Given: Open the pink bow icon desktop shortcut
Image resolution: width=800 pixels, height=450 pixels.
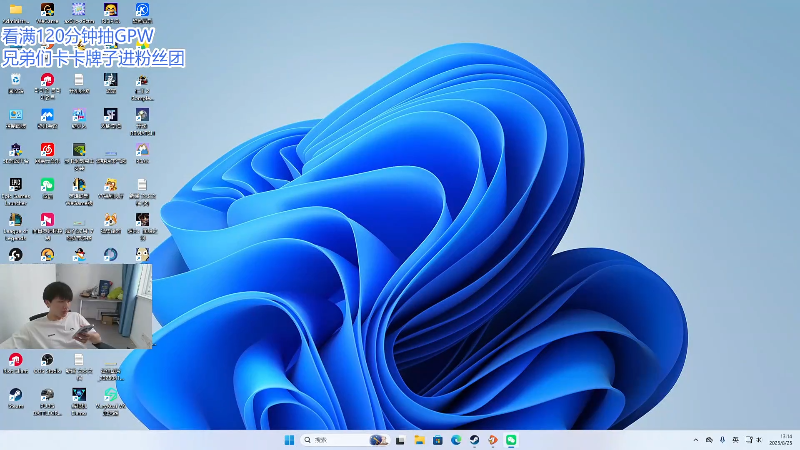Looking at the screenshot, I should [x=47, y=219].
